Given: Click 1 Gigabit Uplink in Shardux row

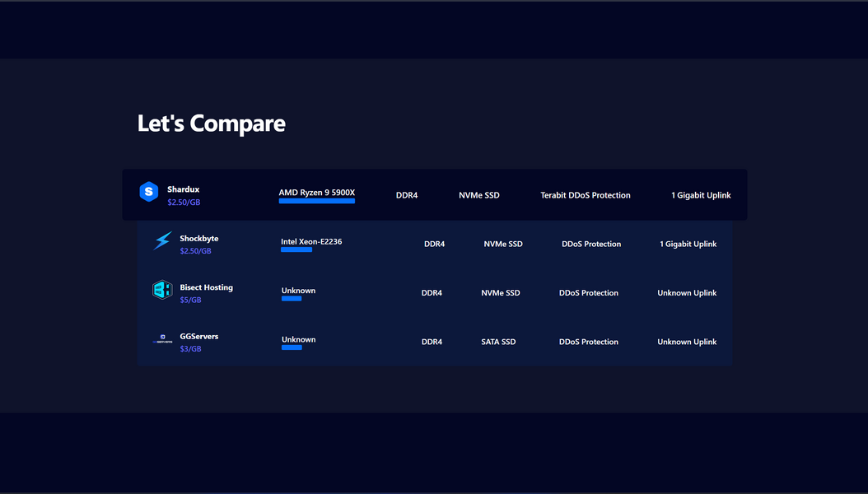Looking at the screenshot, I should (701, 195).
